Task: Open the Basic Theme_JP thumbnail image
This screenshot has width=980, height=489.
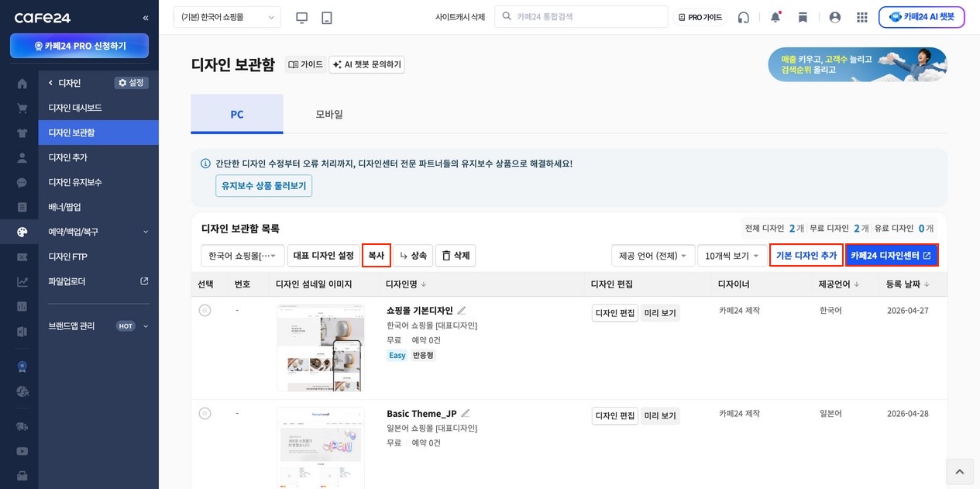Action: coord(321,448)
